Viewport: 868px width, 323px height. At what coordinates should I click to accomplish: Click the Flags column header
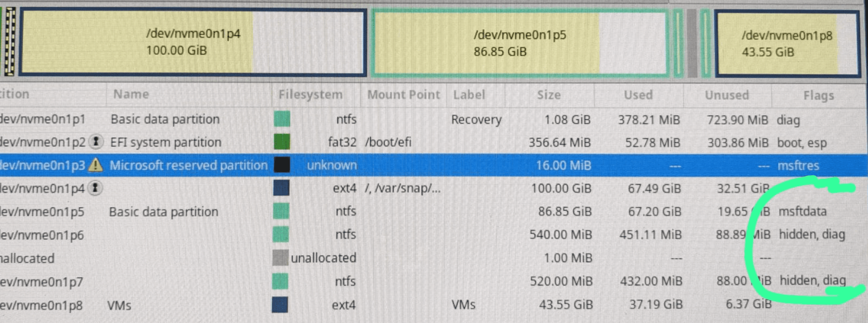coord(818,95)
